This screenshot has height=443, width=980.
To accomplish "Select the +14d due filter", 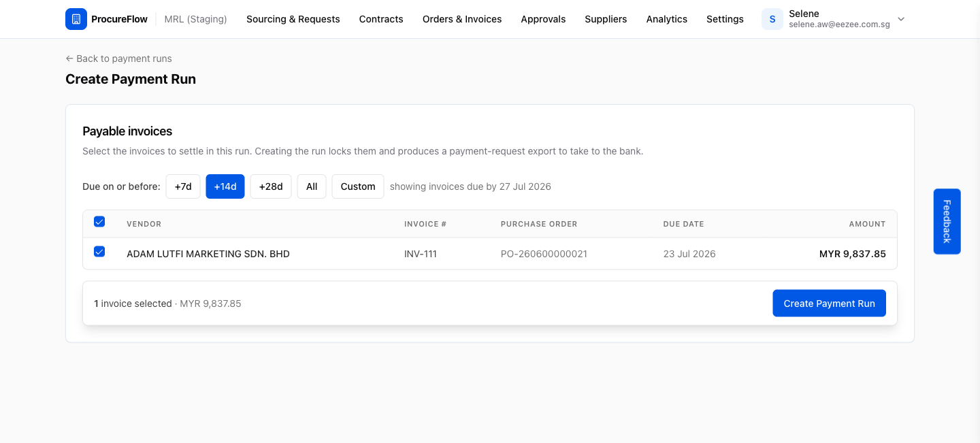I will [x=225, y=186].
